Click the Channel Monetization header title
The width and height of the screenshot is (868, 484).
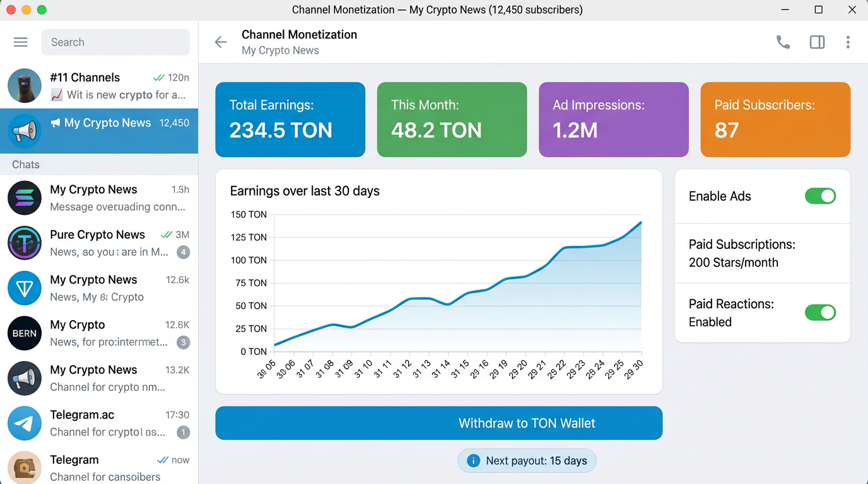(299, 35)
